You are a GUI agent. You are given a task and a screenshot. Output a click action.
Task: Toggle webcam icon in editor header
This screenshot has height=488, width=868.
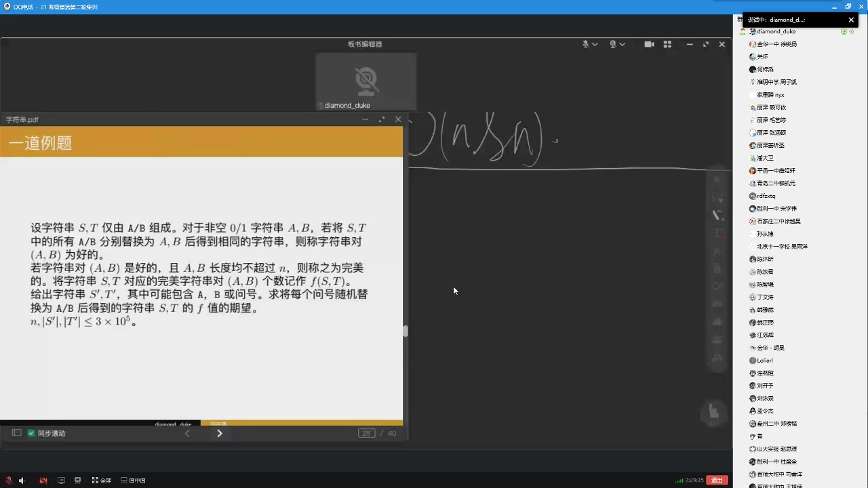613,44
